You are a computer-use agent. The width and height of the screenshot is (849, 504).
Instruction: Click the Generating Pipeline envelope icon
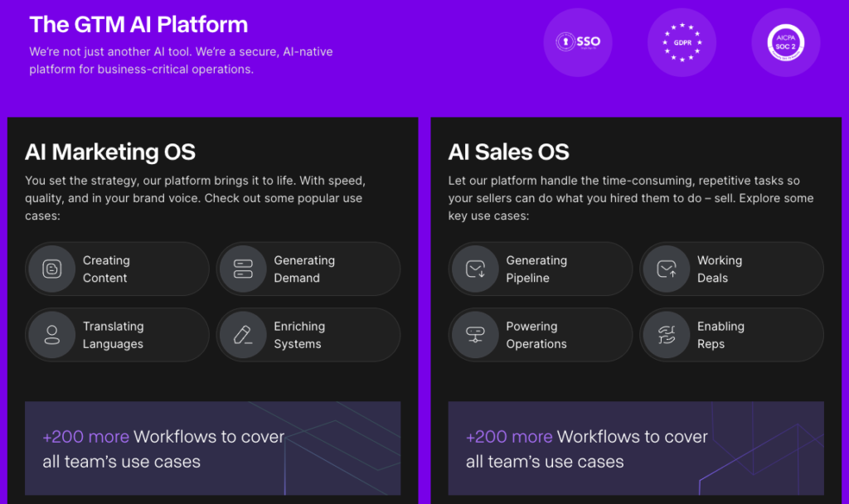click(475, 269)
